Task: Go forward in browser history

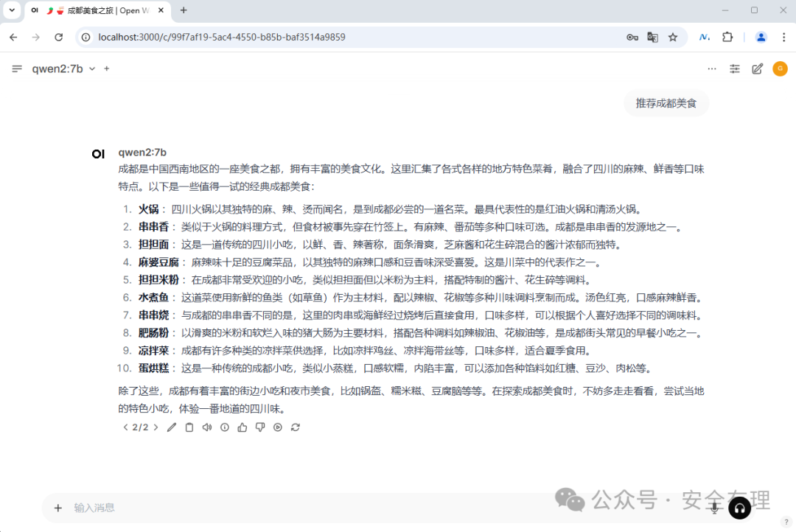Action: coord(35,37)
